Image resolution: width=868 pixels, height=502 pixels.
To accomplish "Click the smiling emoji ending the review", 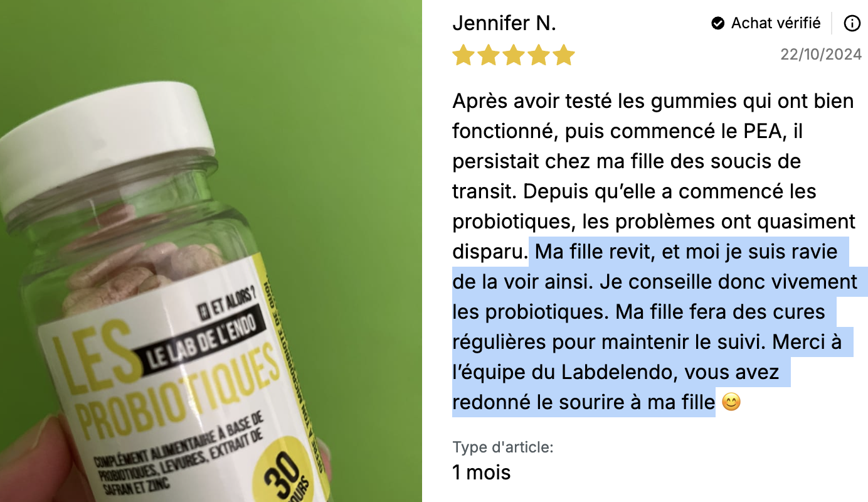I will coord(731,402).
